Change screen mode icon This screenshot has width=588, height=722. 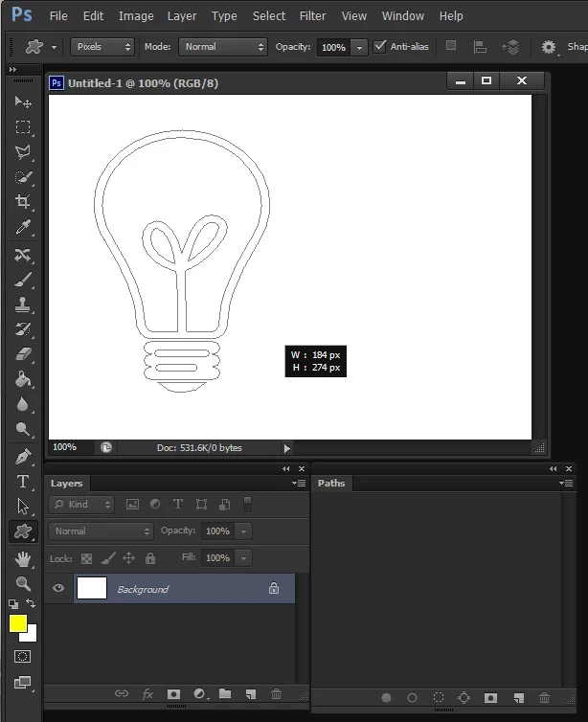(23, 682)
